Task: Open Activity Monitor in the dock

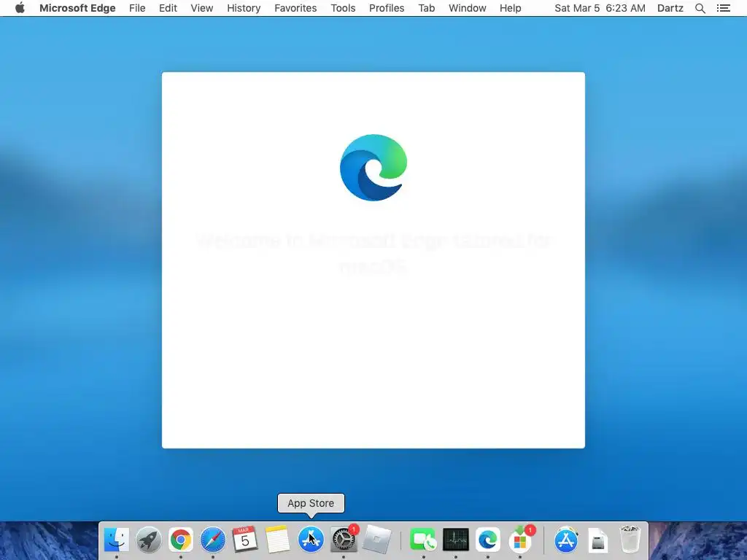Action: (x=456, y=540)
